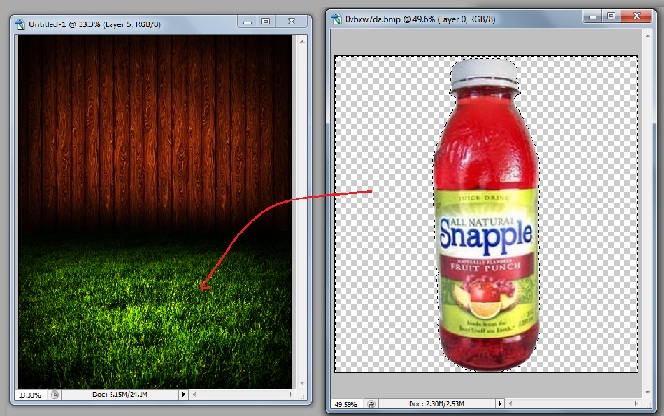Click the grass area of the Untitled-1 canvas
The image size is (664, 416).
155,313
